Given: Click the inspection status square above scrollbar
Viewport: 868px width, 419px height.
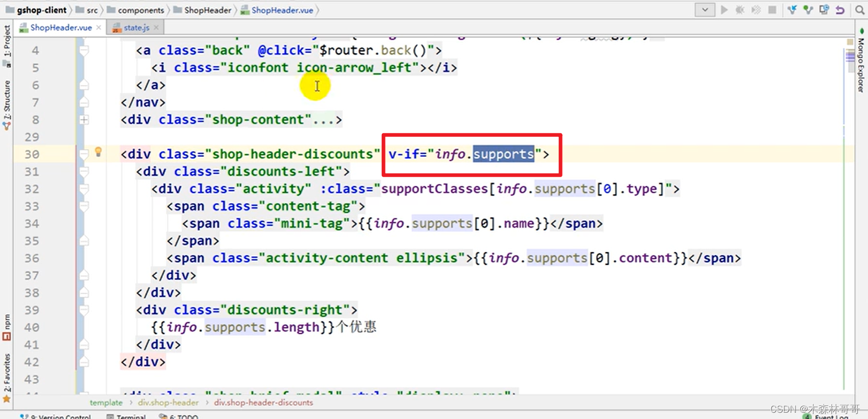Looking at the screenshot, I should pos(850,42).
